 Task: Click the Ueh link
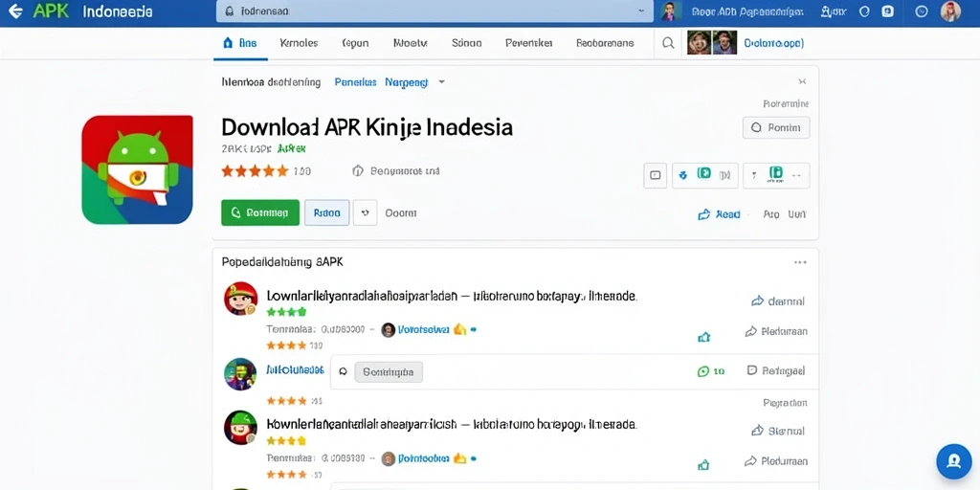click(797, 214)
